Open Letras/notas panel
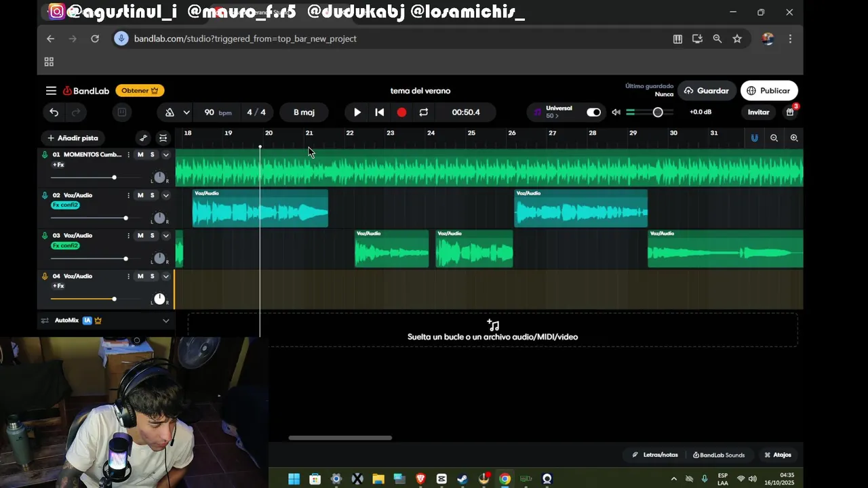Image resolution: width=868 pixels, height=488 pixels. tap(655, 455)
